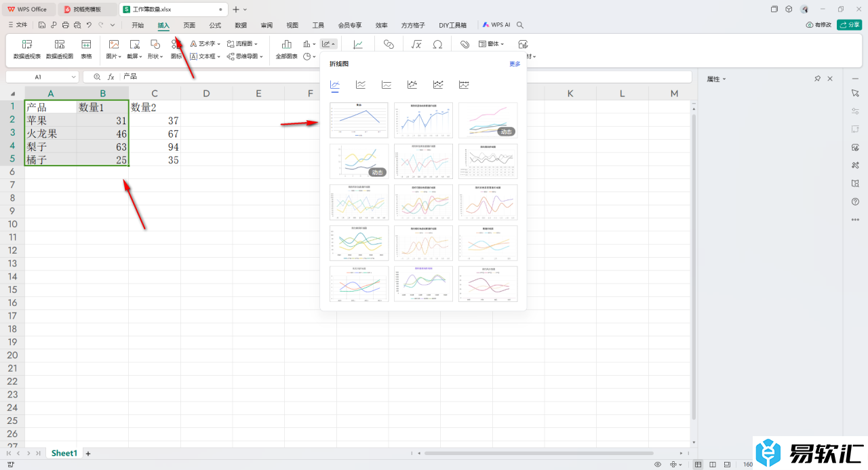
Task: Select line with markers subtype icon
Action: 412,85
